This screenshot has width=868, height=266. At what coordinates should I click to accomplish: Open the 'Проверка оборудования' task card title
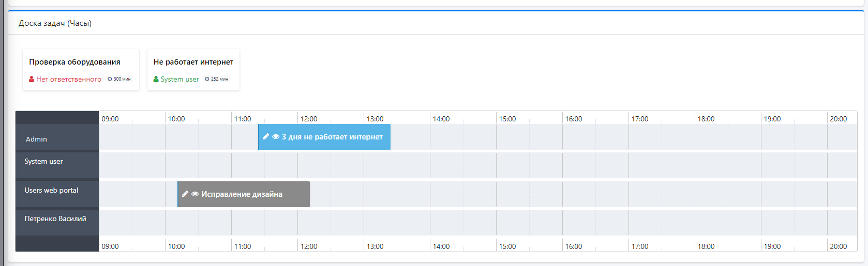coord(74,62)
